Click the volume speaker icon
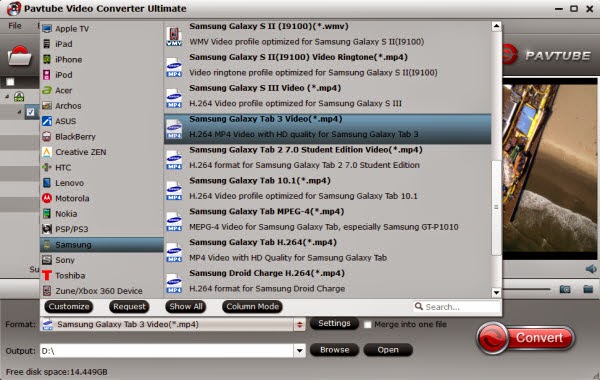The width and height of the screenshot is (600, 380). [x=591, y=269]
